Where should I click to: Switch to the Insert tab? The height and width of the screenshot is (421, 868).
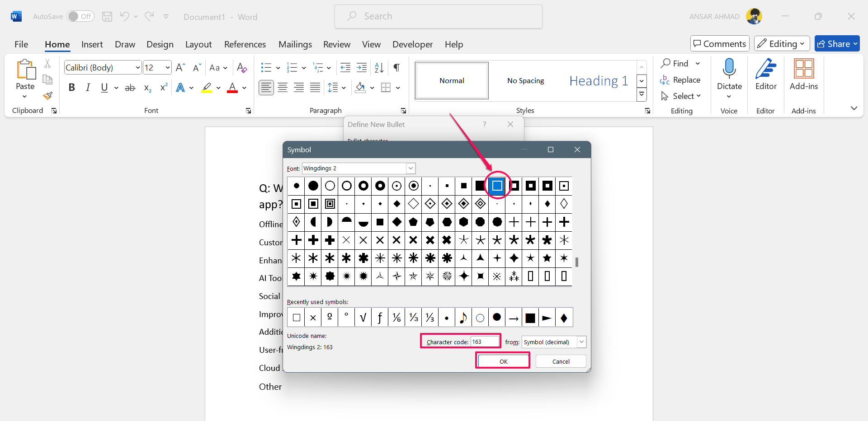coord(92,44)
